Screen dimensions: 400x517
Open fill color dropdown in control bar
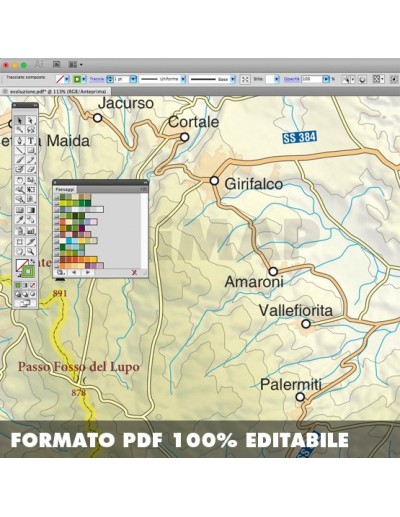[x=67, y=79]
